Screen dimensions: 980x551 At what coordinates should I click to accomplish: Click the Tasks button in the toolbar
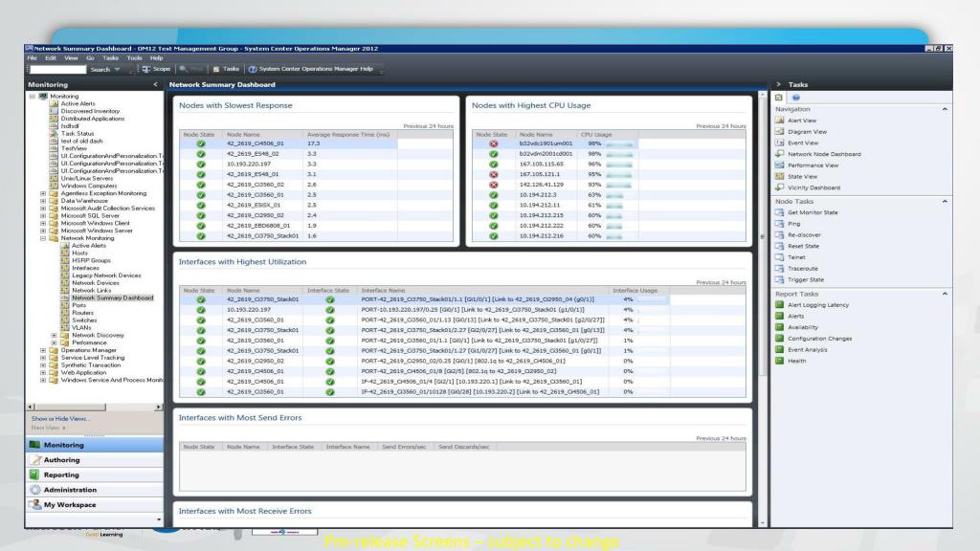pyautogui.click(x=226, y=69)
